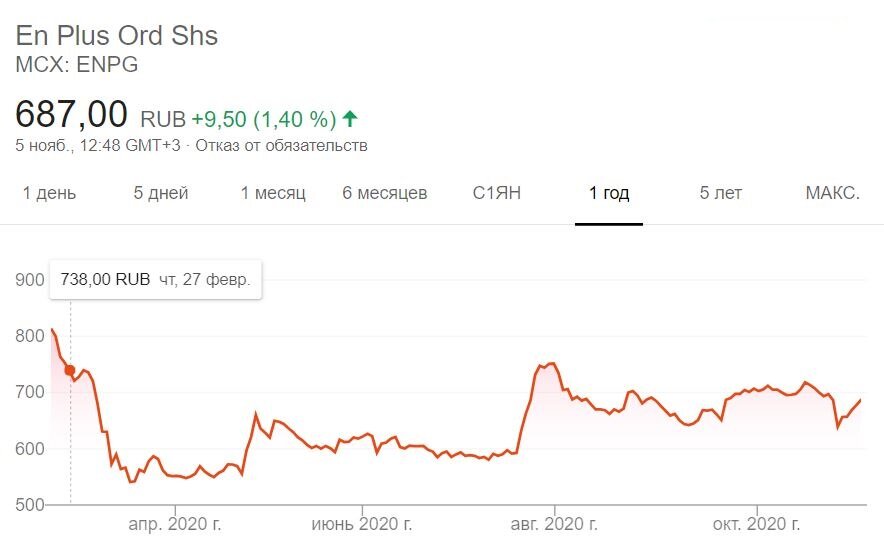
Task: Switch to the "1 день" range tab
Action: pyautogui.click(x=49, y=193)
